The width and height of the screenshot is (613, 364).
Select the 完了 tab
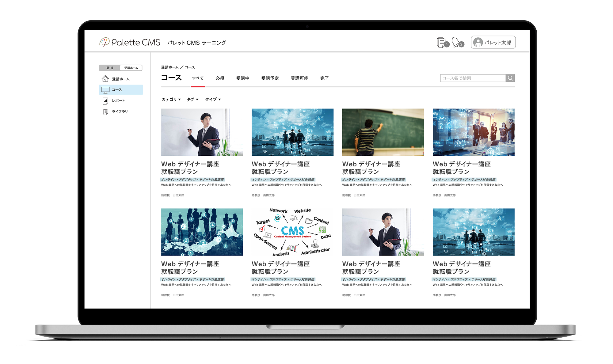(324, 78)
